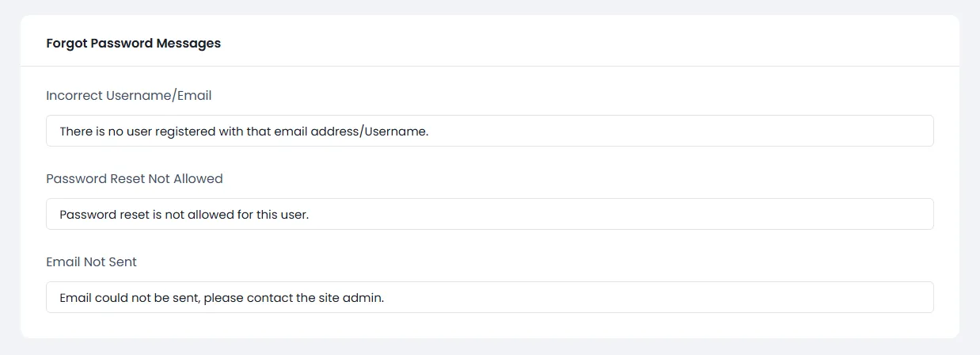Place cursor after 'for this user.' text

(310, 215)
